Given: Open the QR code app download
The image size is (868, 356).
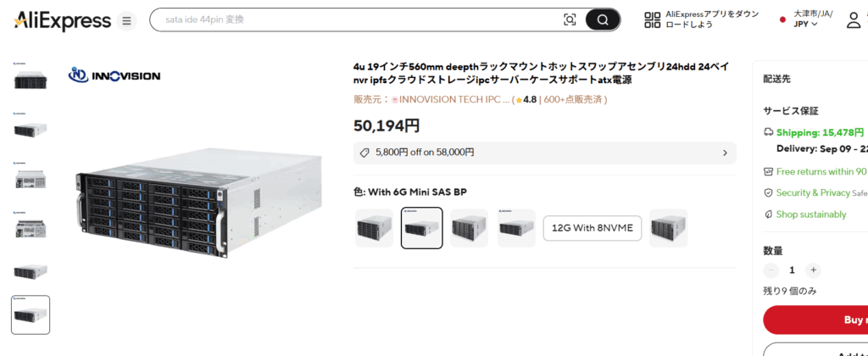Looking at the screenshot, I should (x=653, y=20).
